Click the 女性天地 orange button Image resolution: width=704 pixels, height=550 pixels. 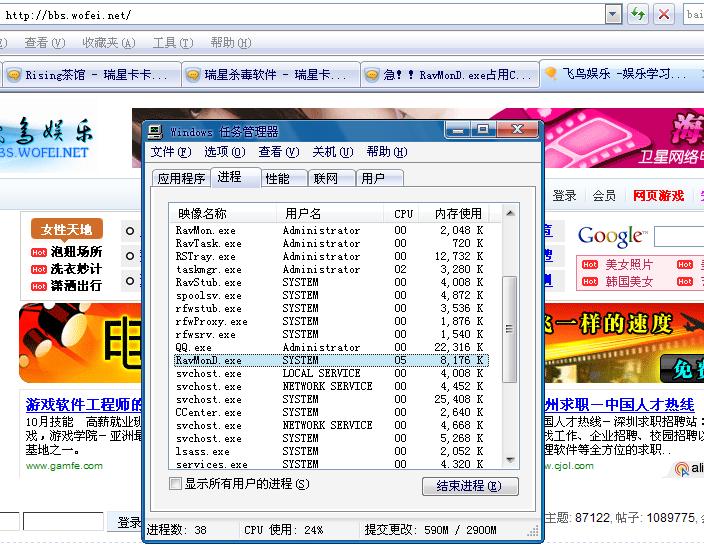67,229
